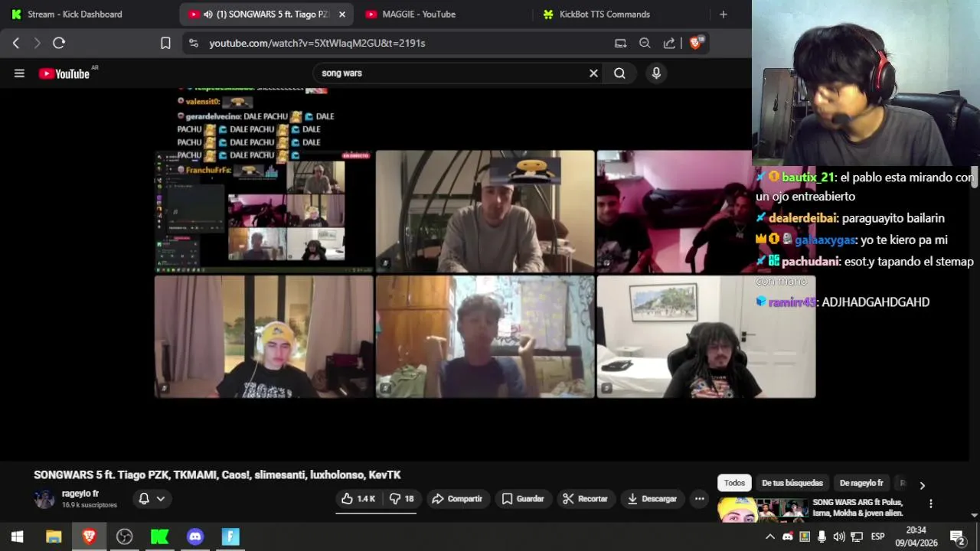980x551 pixels.
Task: Click the SONGWARS 5 video title
Action: (x=217, y=474)
